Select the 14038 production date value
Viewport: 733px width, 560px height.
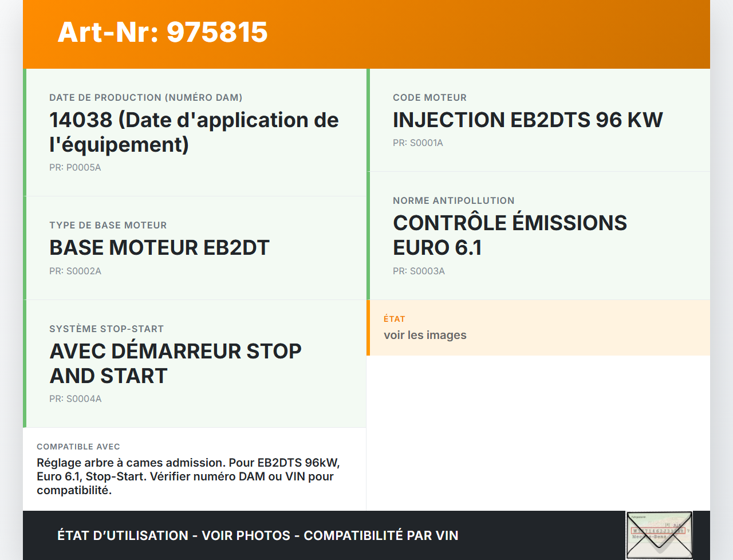click(x=194, y=132)
